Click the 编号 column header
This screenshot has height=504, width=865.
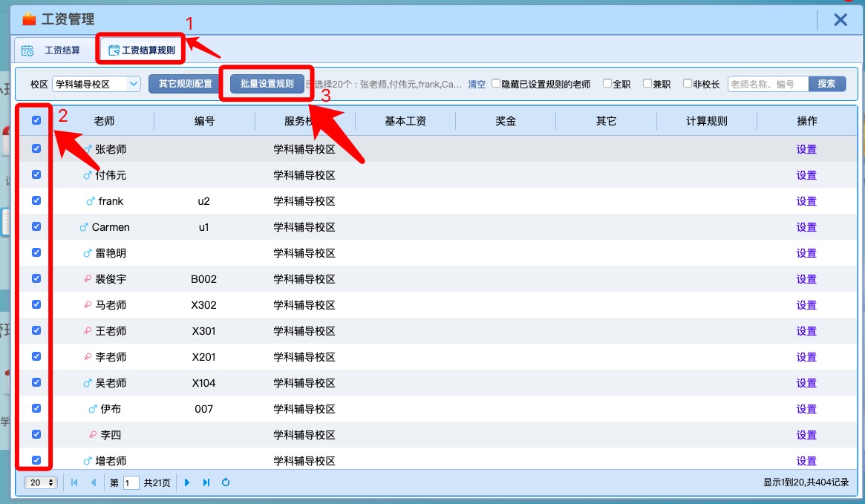click(204, 121)
